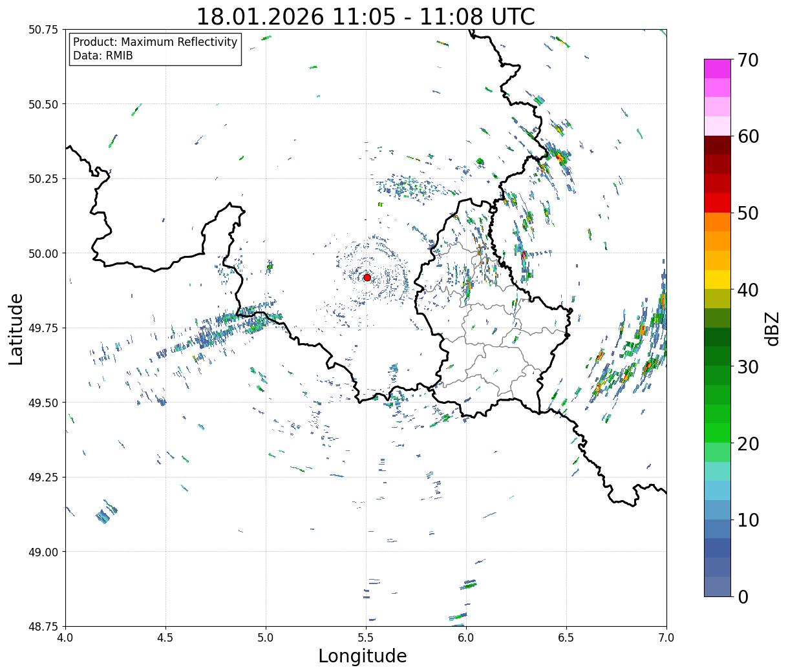Click the "Data: RMIB" text in legend box
Screen dimensions: 788x672
click(103, 56)
